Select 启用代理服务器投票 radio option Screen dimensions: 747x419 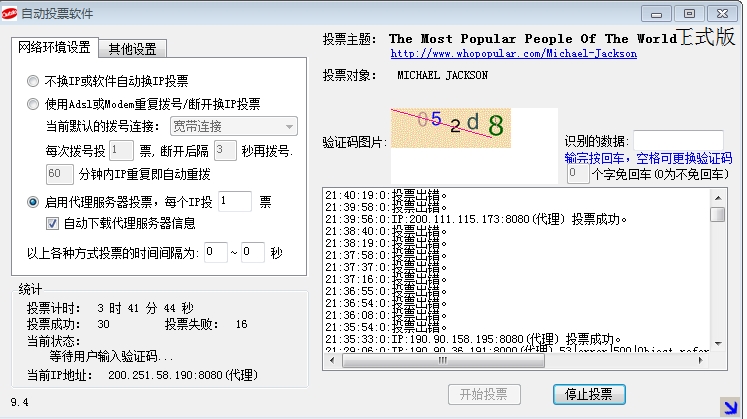point(33,202)
